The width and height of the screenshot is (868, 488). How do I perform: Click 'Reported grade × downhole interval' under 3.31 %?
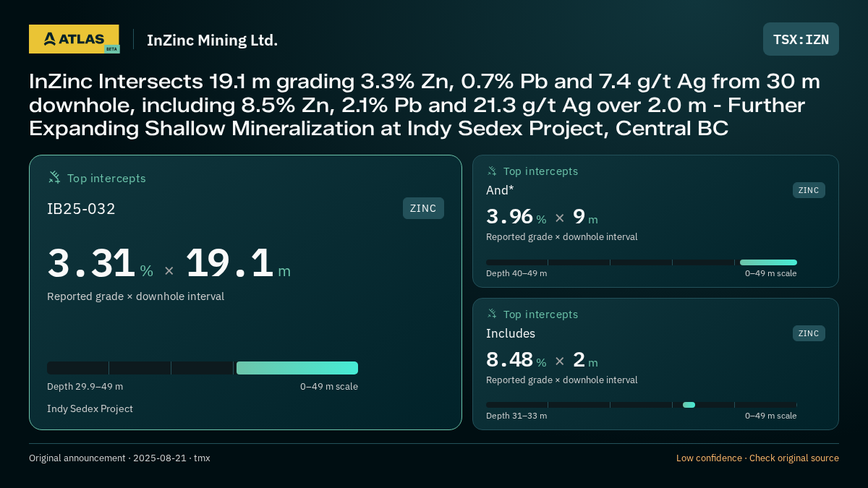click(x=135, y=296)
